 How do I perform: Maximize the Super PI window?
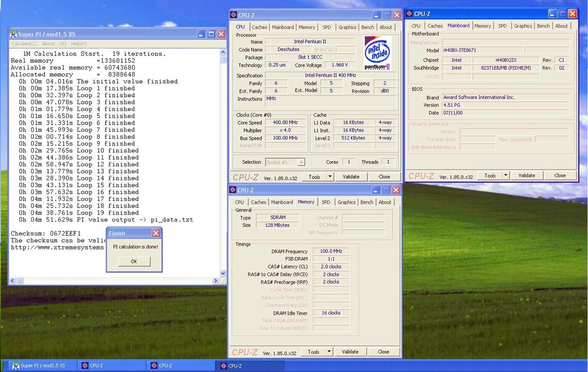click(x=211, y=34)
